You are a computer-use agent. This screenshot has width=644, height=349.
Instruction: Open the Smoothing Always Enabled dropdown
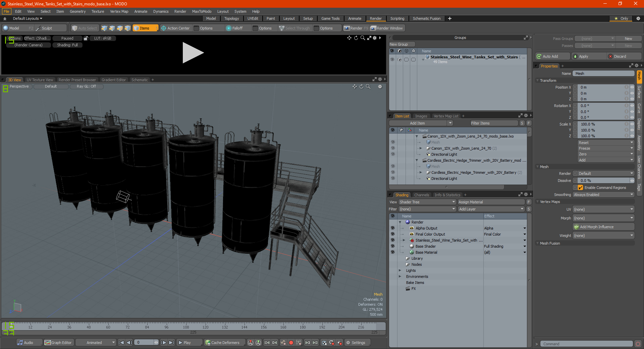tap(603, 195)
